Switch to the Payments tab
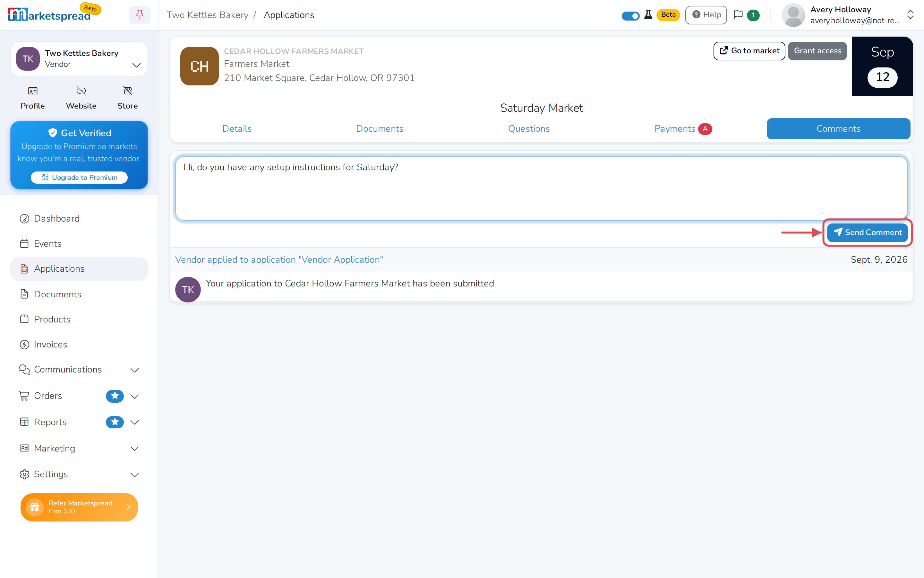Viewport: 924px width, 578px height. 683,129
